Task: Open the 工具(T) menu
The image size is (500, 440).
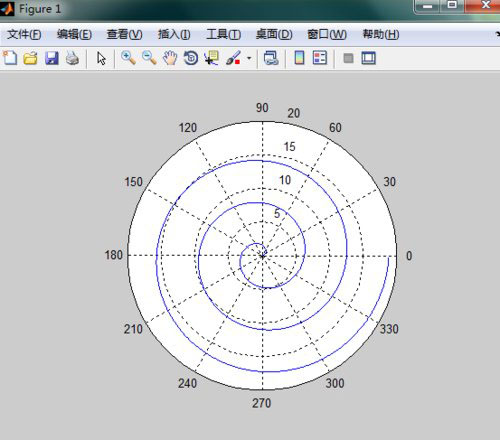Action: (223, 34)
